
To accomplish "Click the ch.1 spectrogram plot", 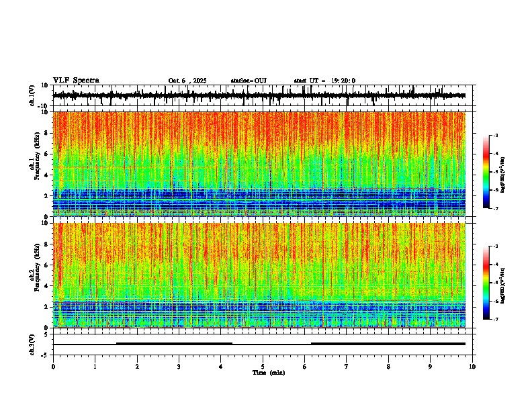I will tap(259, 164).
